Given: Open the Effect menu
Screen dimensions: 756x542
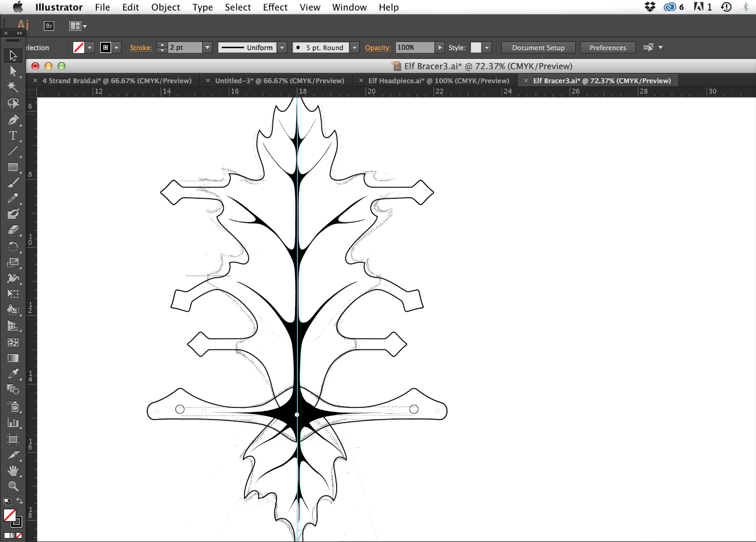Looking at the screenshot, I should 275,7.
